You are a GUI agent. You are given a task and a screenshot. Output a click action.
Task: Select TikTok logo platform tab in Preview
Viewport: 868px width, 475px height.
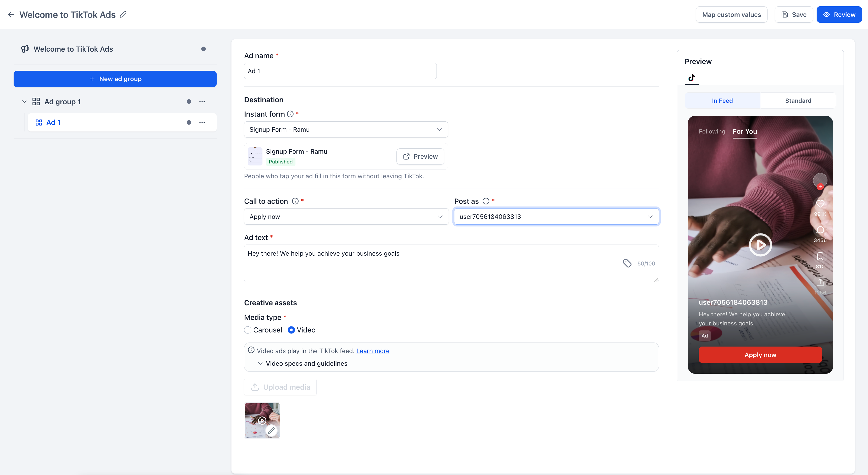pyautogui.click(x=692, y=78)
